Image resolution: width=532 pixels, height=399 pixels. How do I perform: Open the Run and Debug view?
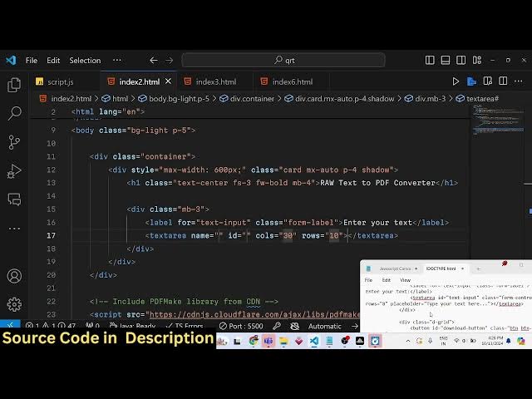14,171
